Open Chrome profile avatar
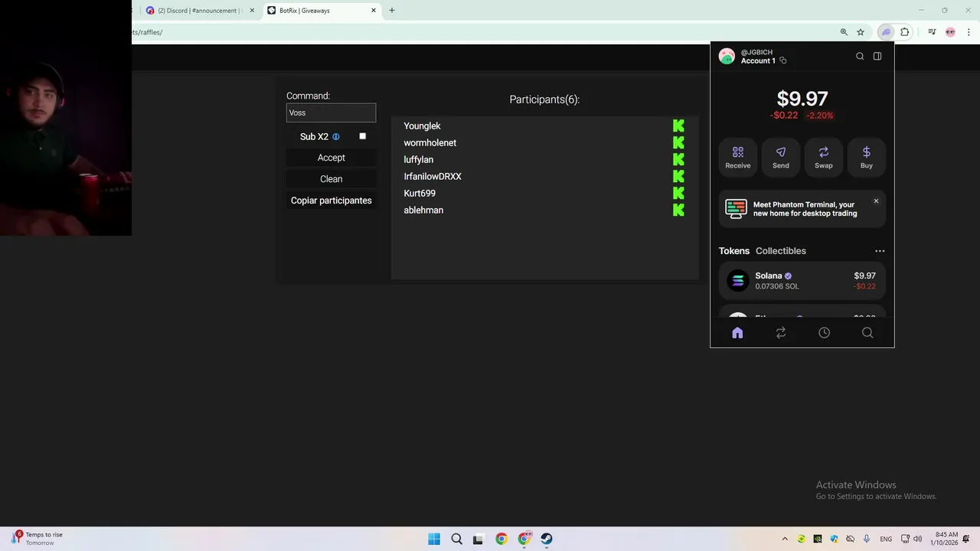Image resolution: width=980 pixels, height=551 pixels. (x=950, y=32)
